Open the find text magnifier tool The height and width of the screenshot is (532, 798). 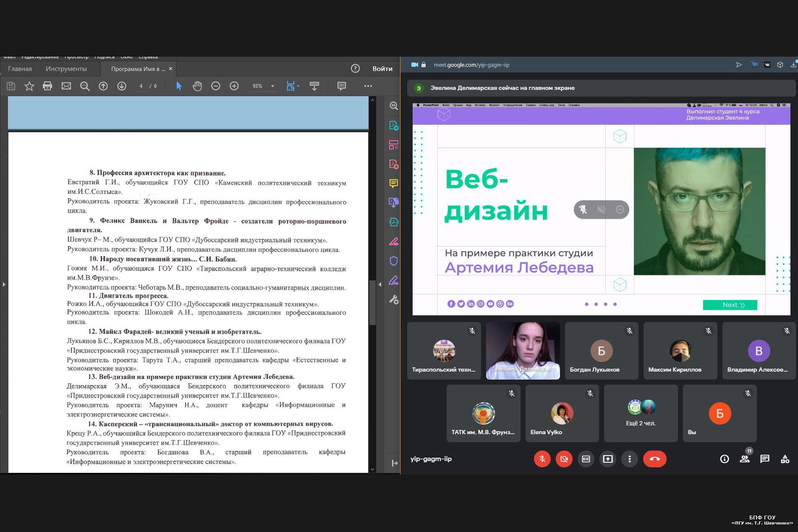[85, 86]
